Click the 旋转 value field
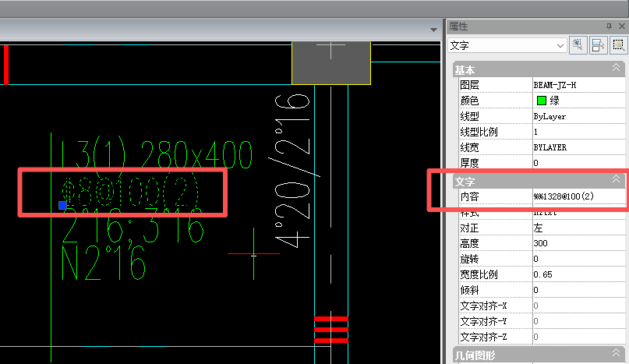 click(579, 259)
